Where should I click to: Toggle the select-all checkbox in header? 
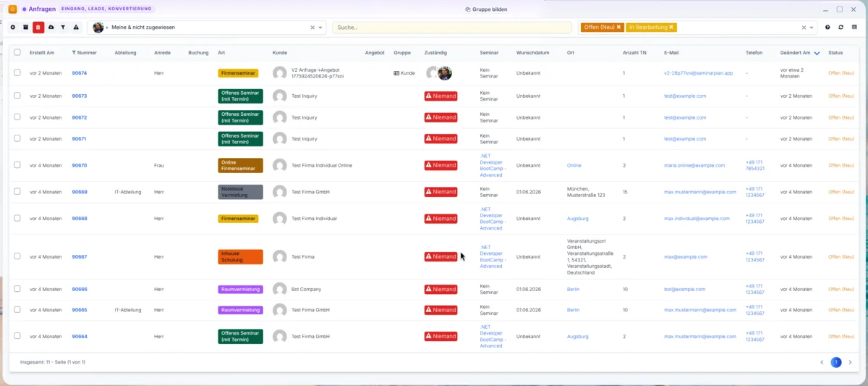click(17, 52)
